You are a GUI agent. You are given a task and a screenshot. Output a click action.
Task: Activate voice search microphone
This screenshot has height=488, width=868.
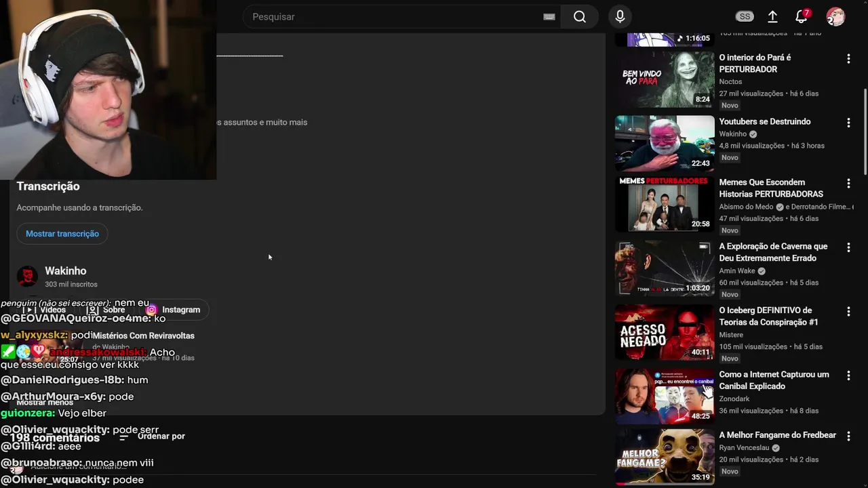(620, 17)
